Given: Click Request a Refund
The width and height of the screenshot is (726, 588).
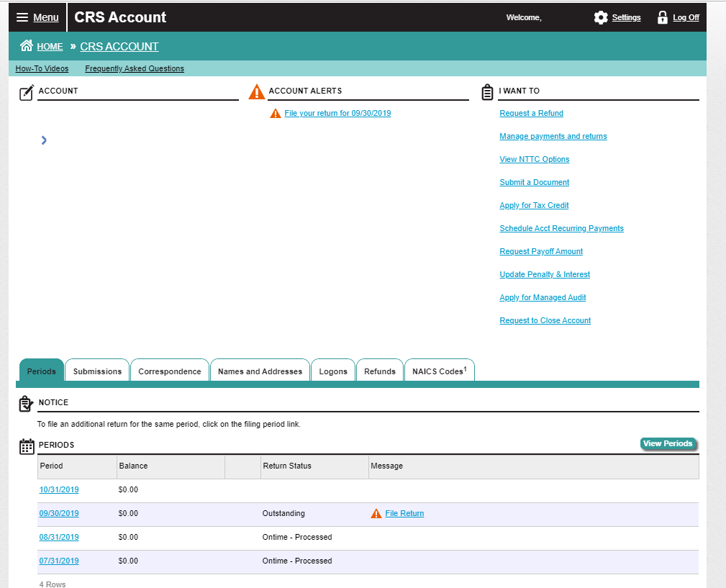Looking at the screenshot, I should tap(531, 114).
